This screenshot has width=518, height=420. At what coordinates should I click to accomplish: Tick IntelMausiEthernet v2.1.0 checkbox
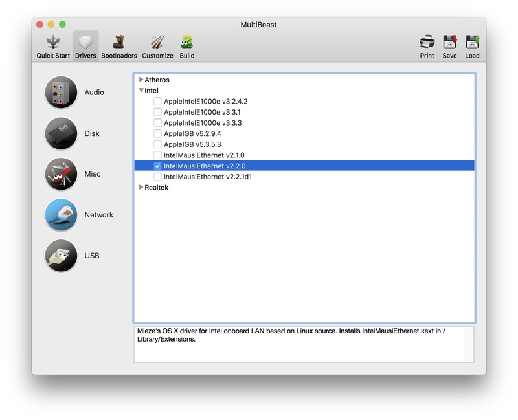157,155
